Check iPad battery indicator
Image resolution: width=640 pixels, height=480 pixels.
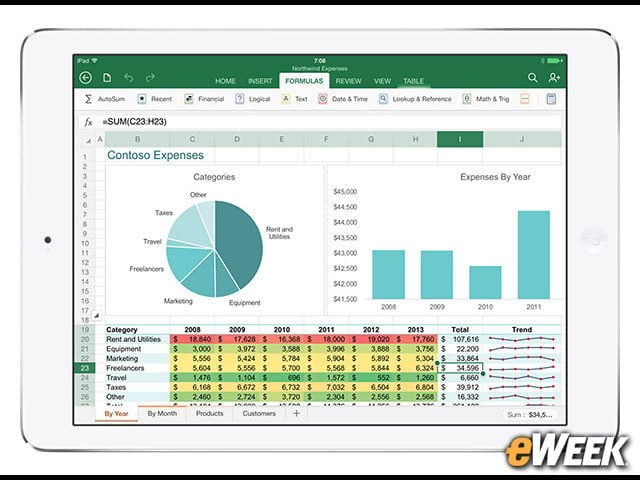(x=554, y=61)
